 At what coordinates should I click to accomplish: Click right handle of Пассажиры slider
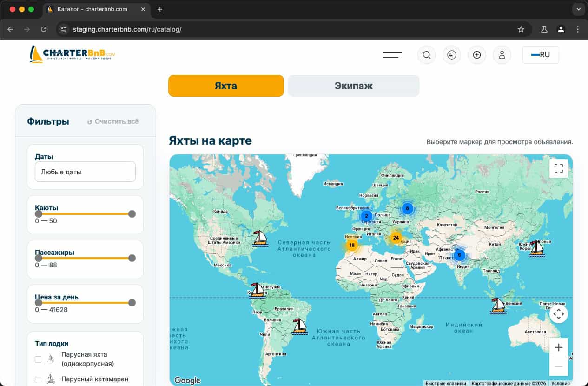[132, 258]
